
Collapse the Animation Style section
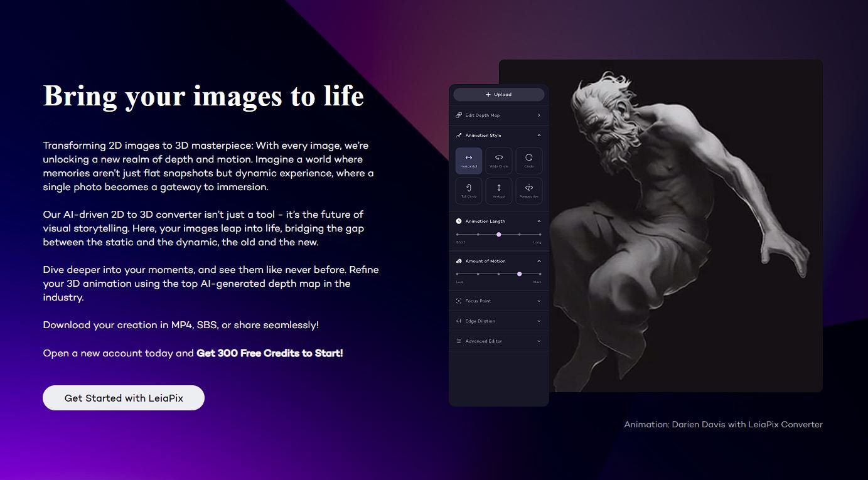pyautogui.click(x=539, y=136)
